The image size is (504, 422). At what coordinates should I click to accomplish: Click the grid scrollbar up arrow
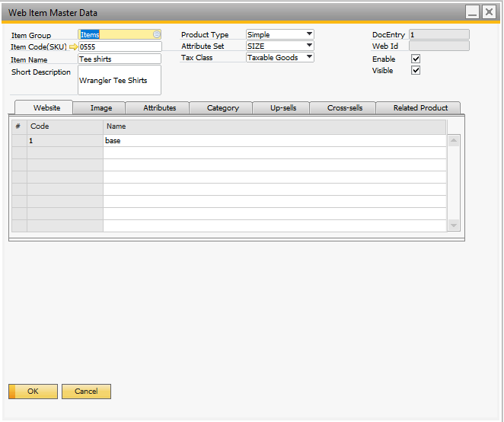(x=454, y=141)
